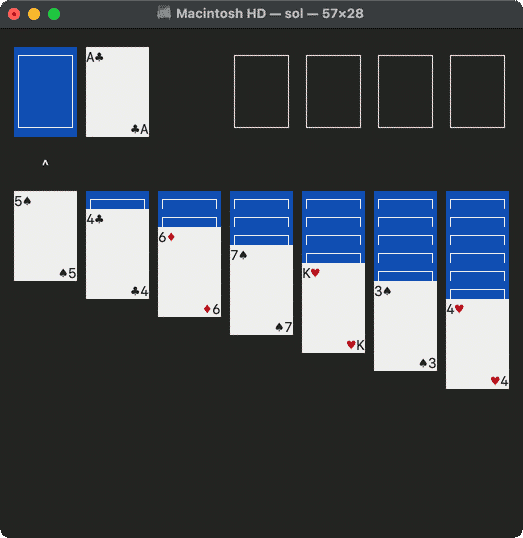Select the 5 of Spades card
This screenshot has width=523, height=538.
pyautogui.click(x=45, y=236)
